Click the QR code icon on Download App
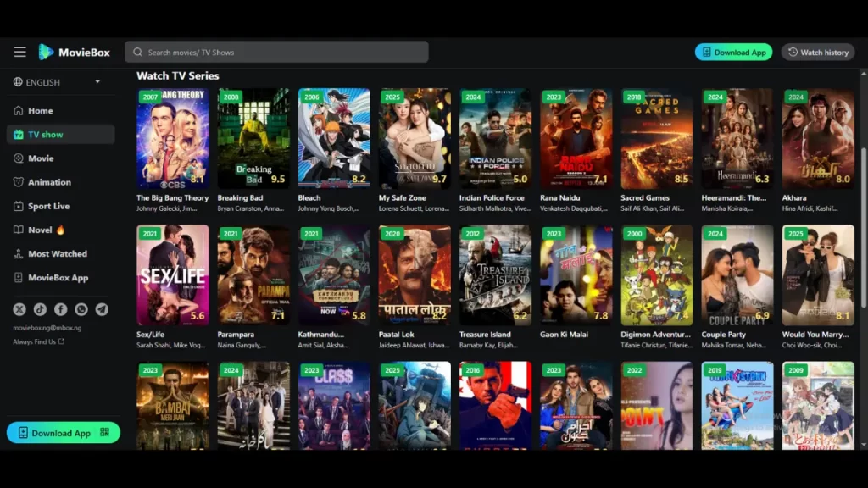The image size is (868, 488). click(x=104, y=432)
